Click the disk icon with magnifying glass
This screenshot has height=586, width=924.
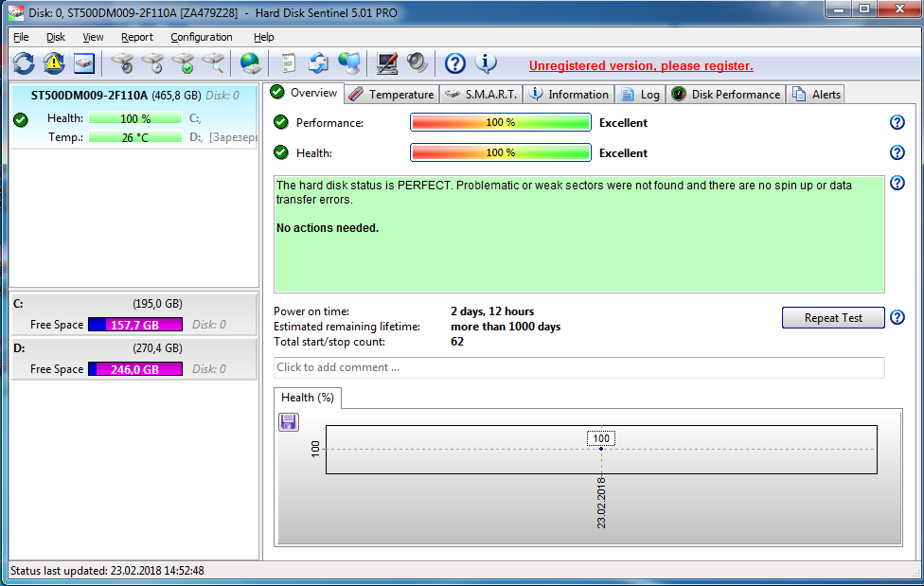point(213,63)
